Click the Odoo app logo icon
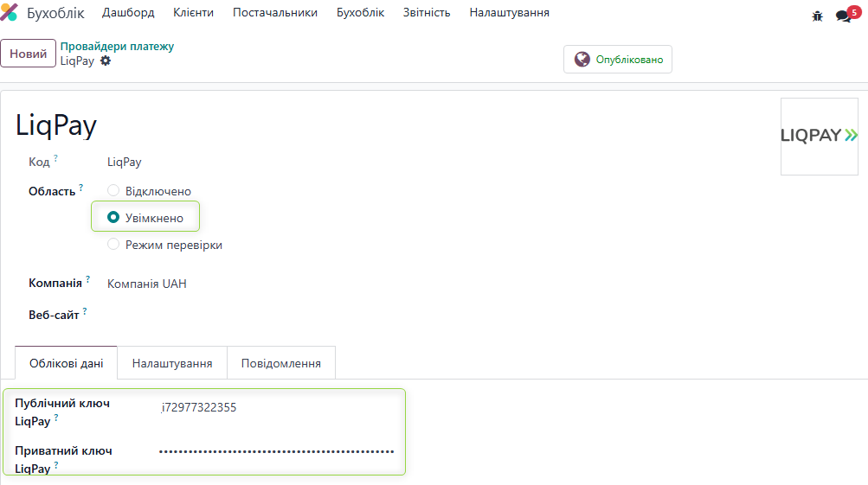868x485 pixels. (x=10, y=13)
